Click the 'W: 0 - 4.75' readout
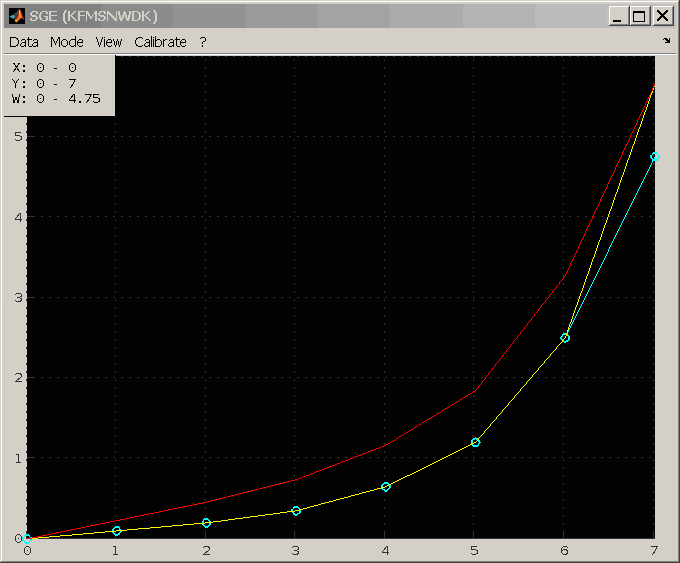680x563 pixels. [x=56, y=99]
